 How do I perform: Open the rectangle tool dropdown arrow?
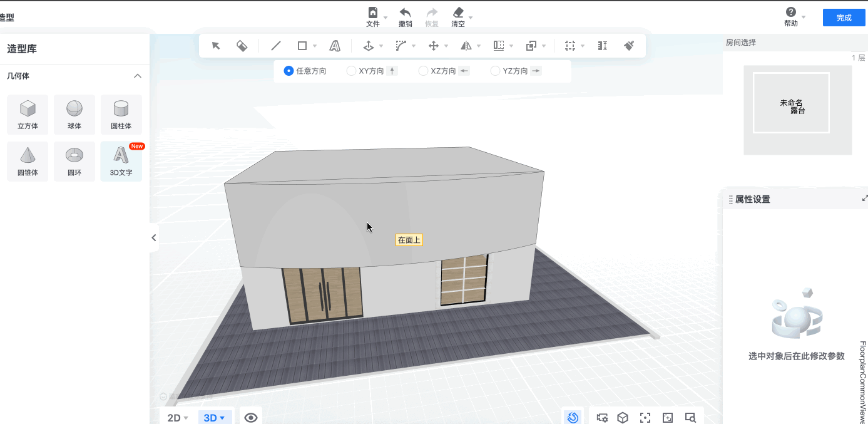click(315, 46)
